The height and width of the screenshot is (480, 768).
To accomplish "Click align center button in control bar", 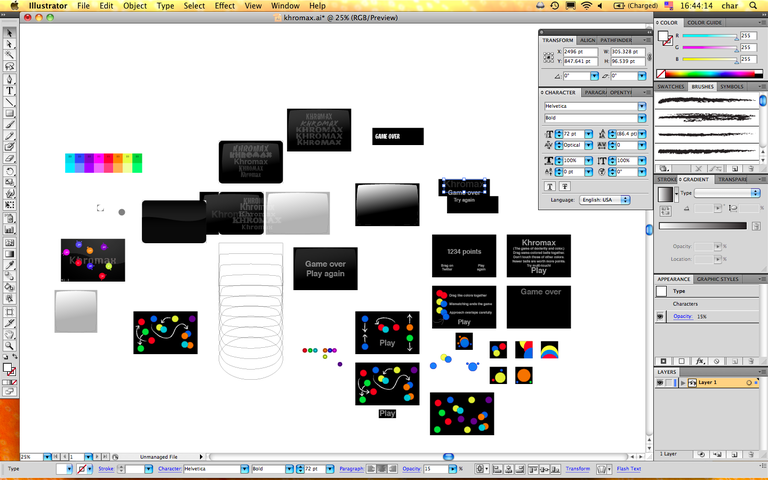I will pos(382,469).
